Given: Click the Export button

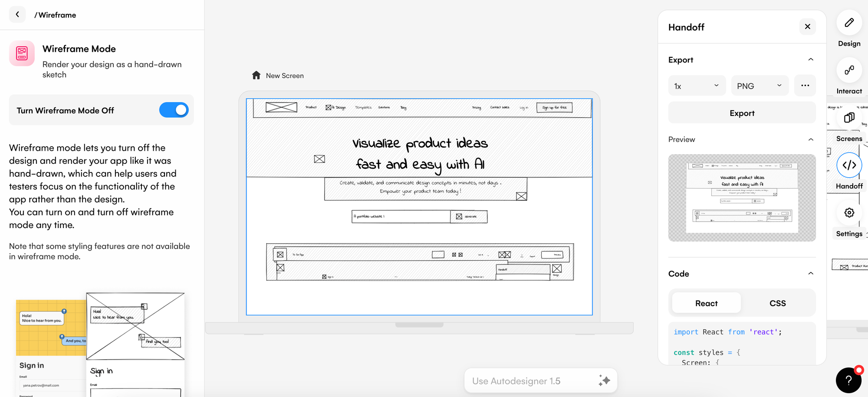Looking at the screenshot, I should tap(742, 112).
